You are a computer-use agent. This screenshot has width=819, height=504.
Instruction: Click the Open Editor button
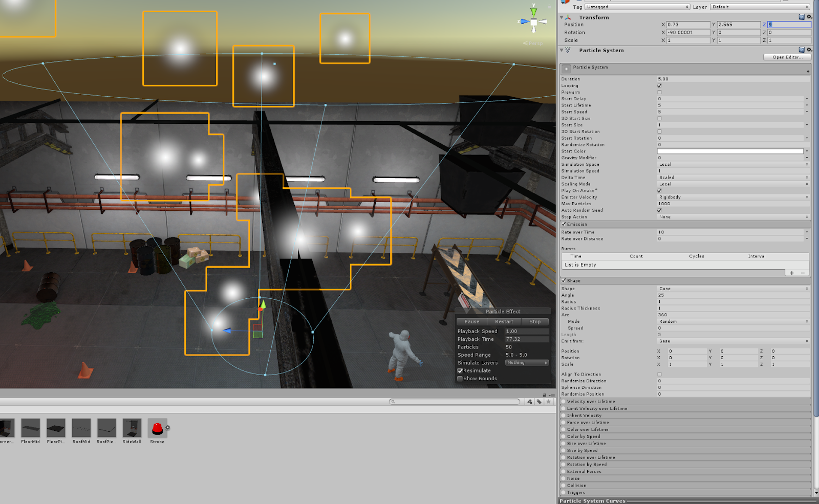[x=786, y=57]
